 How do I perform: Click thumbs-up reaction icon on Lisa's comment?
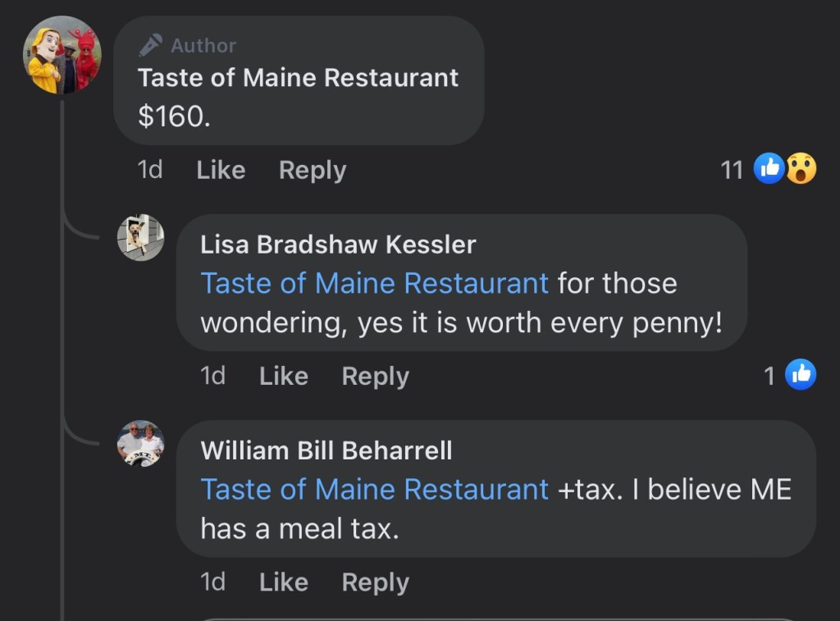pos(801,375)
